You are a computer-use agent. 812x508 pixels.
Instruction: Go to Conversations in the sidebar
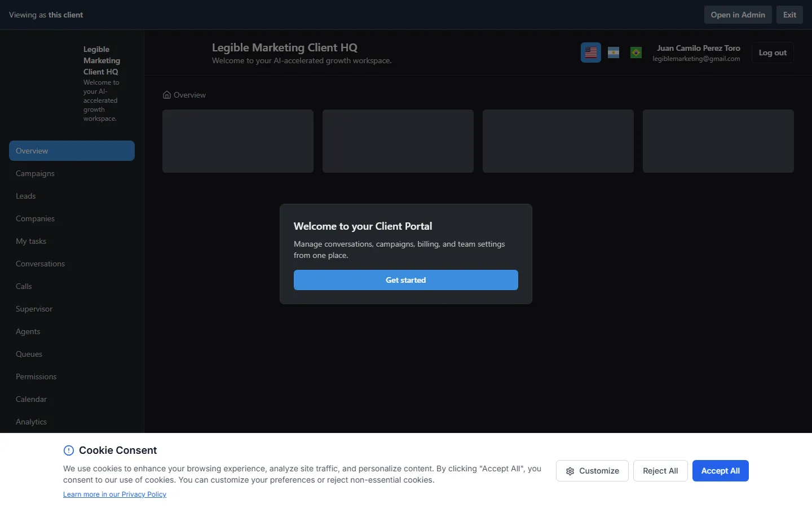pos(72,264)
